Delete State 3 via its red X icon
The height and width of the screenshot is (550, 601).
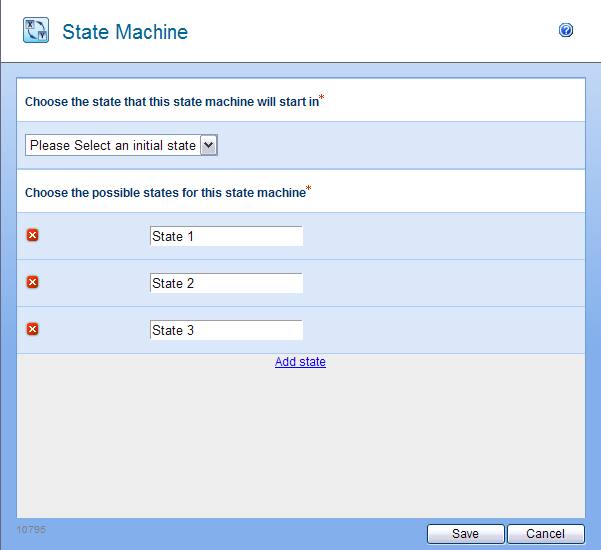pyautogui.click(x=32, y=329)
